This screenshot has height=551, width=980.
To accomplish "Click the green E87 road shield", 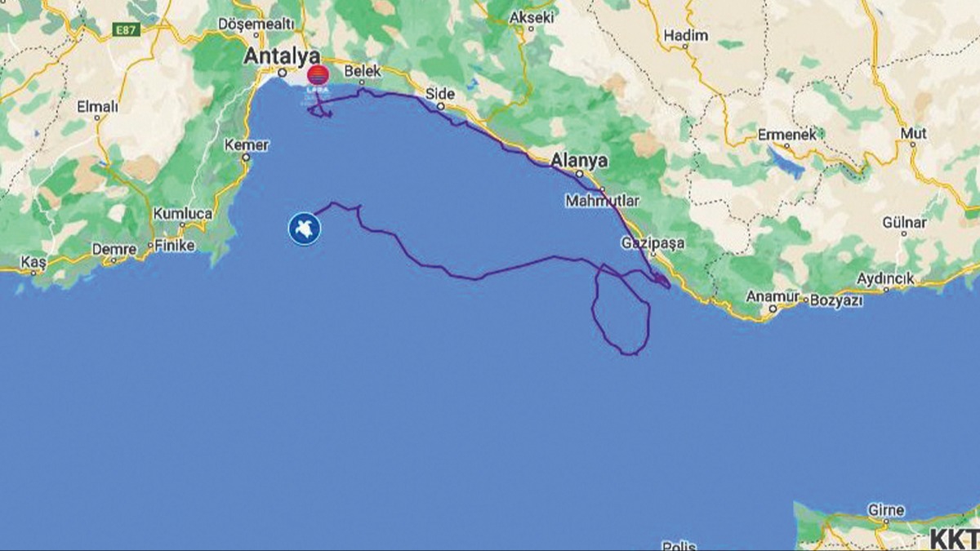I will pyautogui.click(x=127, y=30).
